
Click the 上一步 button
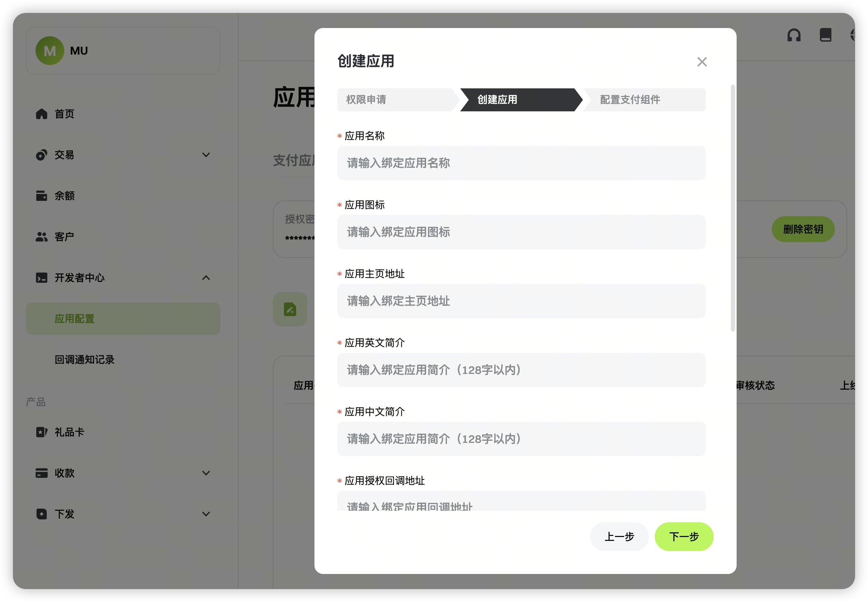point(619,536)
